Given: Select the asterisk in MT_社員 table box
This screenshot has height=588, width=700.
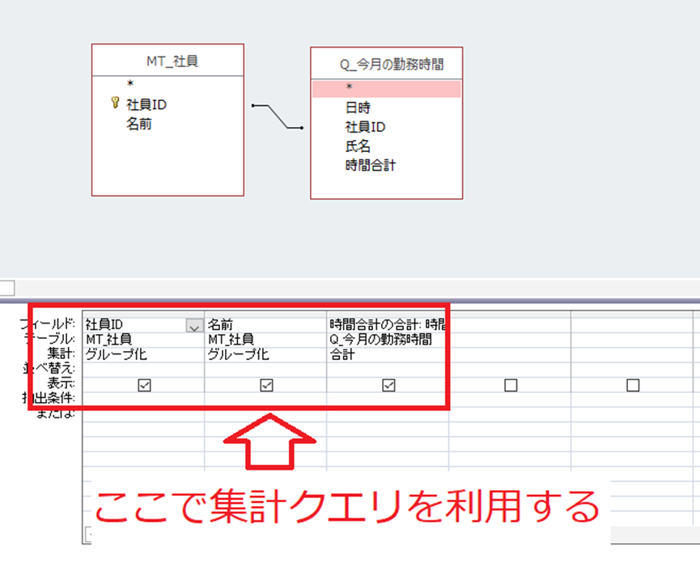Looking at the screenshot, I should [x=129, y=84].
